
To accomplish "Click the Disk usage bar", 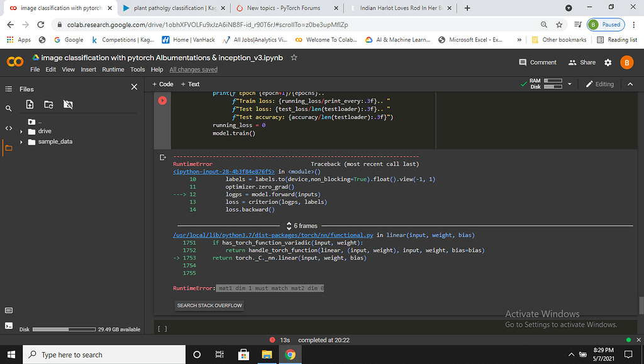I will pos(63,328).
